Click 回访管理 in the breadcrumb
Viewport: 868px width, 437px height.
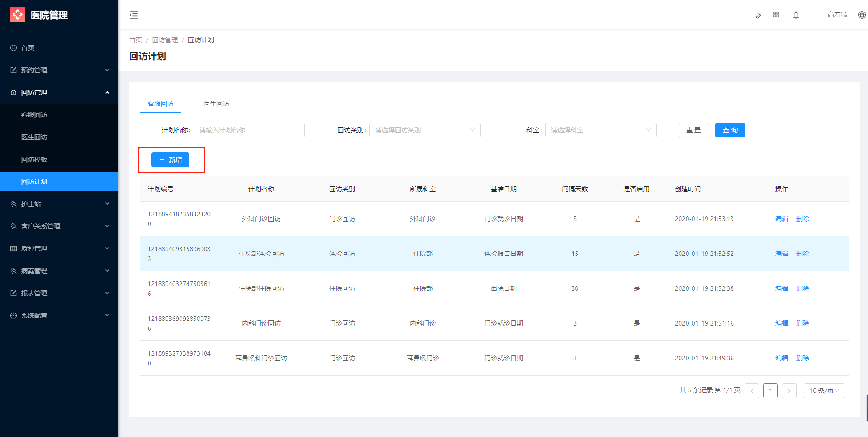click(165, 40)
